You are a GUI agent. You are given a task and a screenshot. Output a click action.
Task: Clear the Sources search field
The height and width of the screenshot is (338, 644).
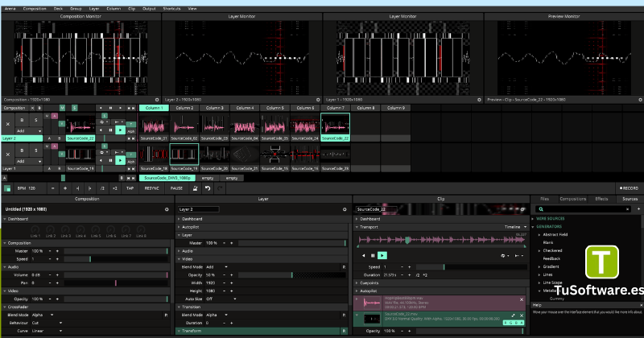coord(627,209)
